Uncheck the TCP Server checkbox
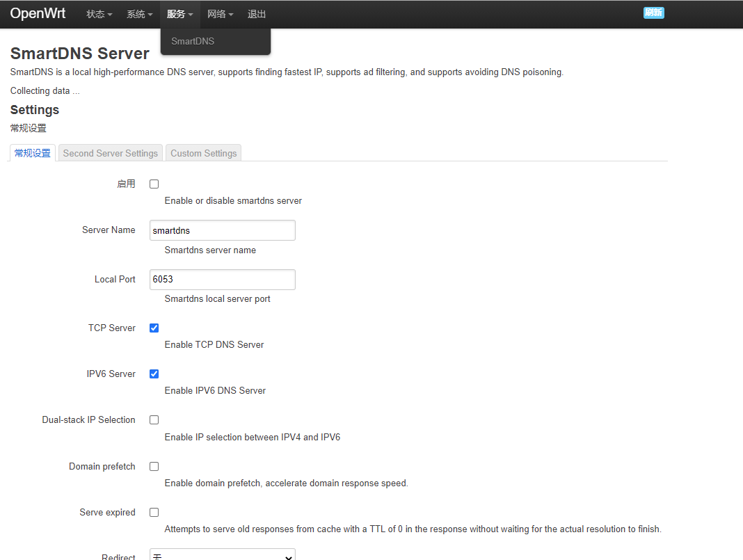Image resolution: width=743 pixels, height=560 pixels. (x=154, y=328)
